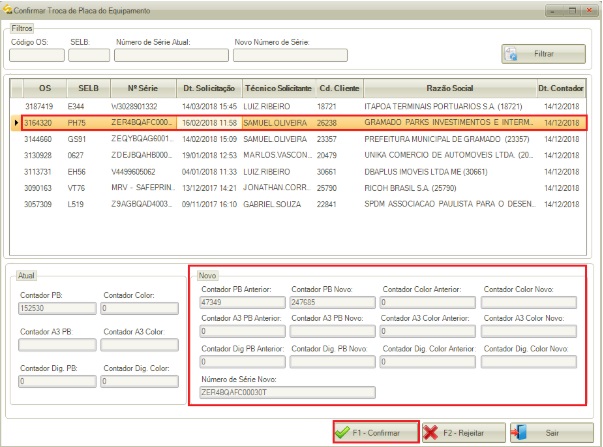603x447 pixels.
Task: Select row with OS 3164320
Action: (x=297, y=123)
